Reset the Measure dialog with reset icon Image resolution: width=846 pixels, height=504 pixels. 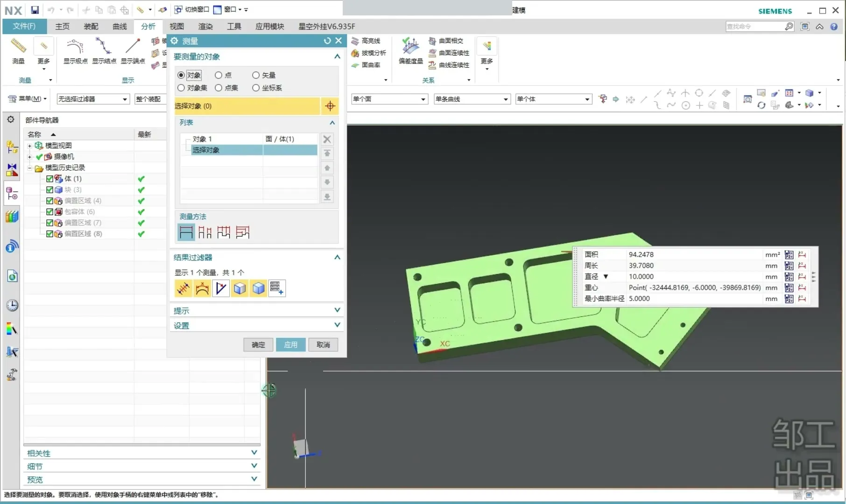pos(327,41)
